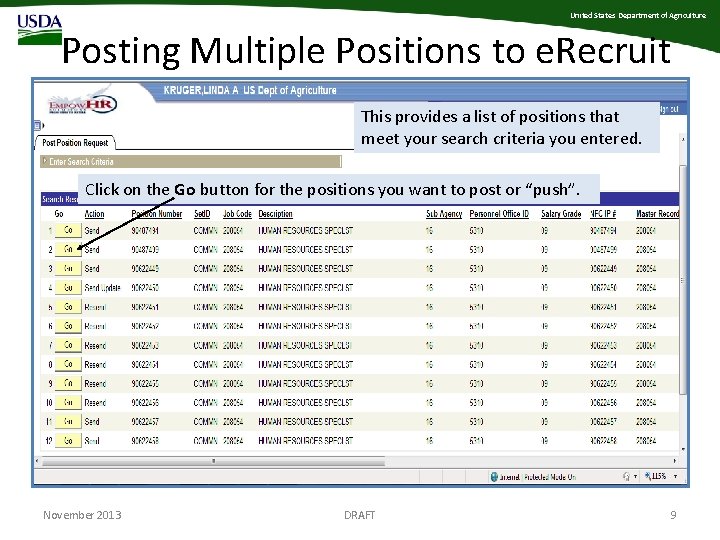720x540 pixels.
Task: Sort by the Personnel Office ID column header
Action: pyautogui.click(x=499, y=214)
